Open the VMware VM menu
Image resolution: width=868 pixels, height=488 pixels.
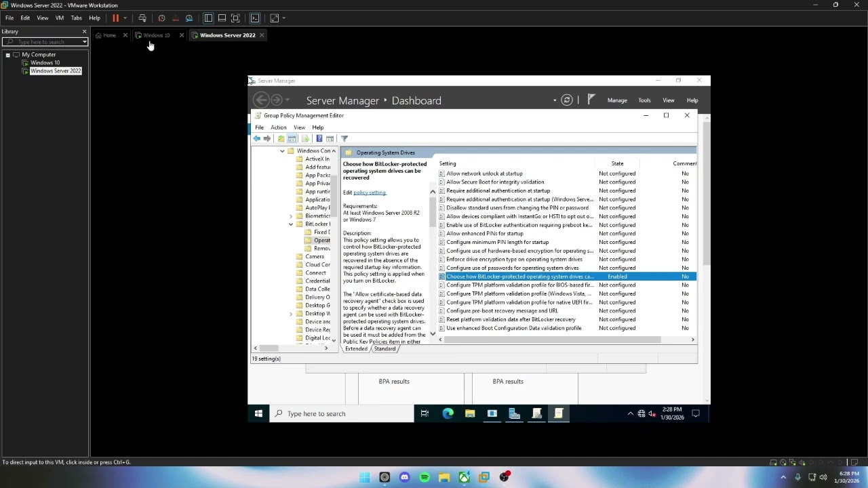click(x=60, y=18)
